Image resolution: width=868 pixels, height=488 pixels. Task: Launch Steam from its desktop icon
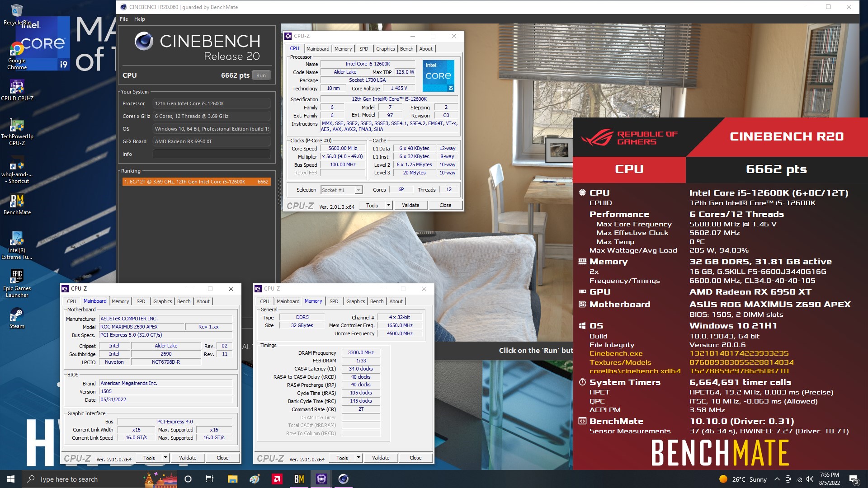click(17, 318)
